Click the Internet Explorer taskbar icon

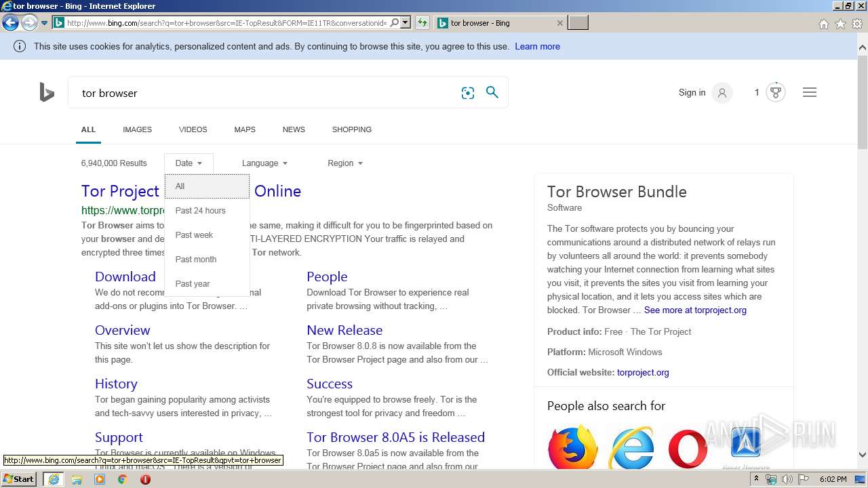[x=54, y=479]
